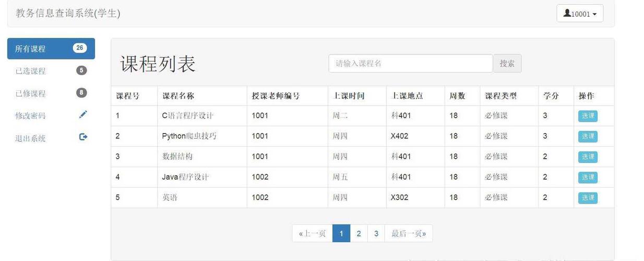Click 必修课 in the Java程序设计 row
Image resolution: width=644 pixels, height=261 pixels.
pos(496,177)
